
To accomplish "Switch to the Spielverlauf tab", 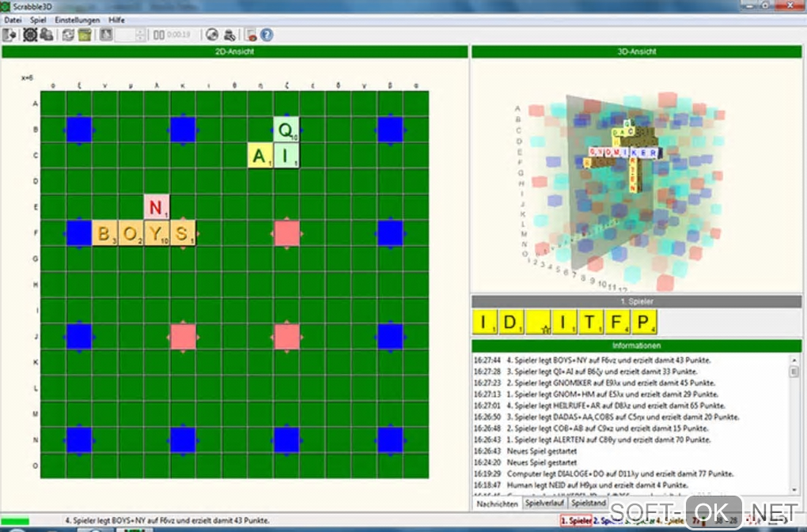I will tap(544, 504).
